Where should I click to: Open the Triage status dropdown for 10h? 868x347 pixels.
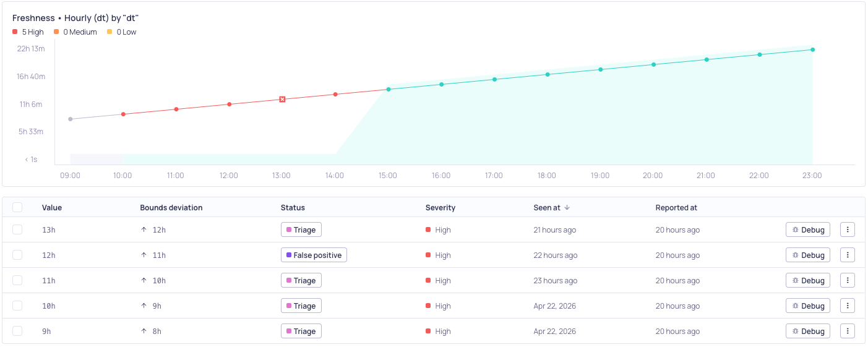[x=301, y=306]
